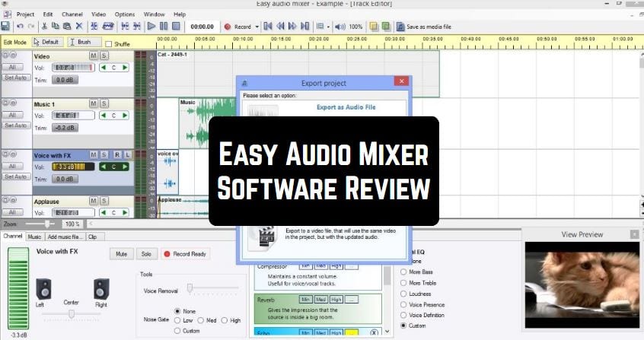Screen dimensions: 644x340
Task: Switch to the Music tab
Action: pyautogui.click(x=34, y=237)
